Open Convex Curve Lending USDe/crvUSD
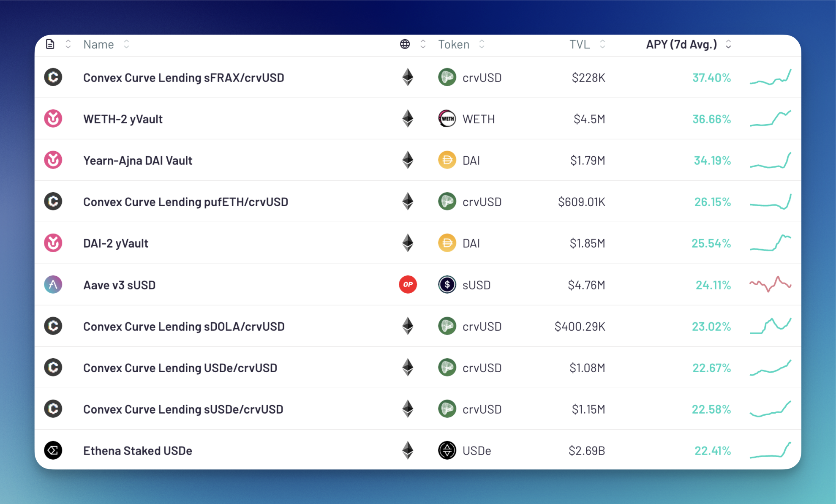The width and height of the screenshot is (836, 504). (180, 368)
